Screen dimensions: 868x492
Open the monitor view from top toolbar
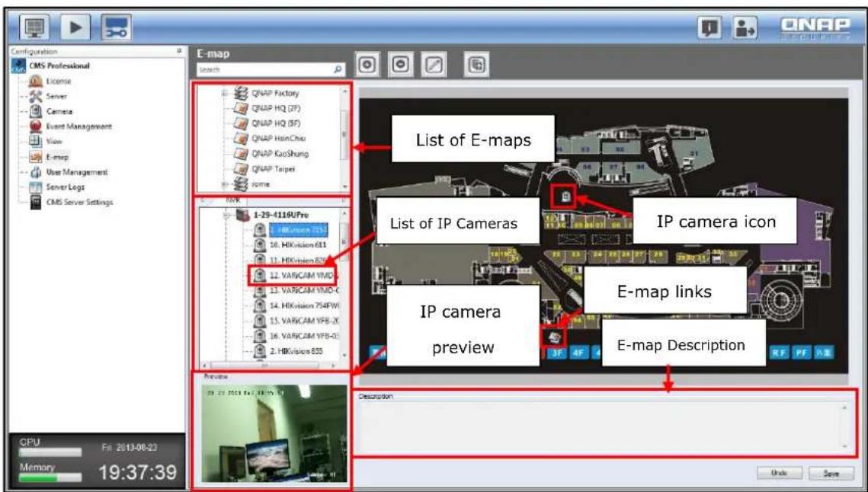34,27
